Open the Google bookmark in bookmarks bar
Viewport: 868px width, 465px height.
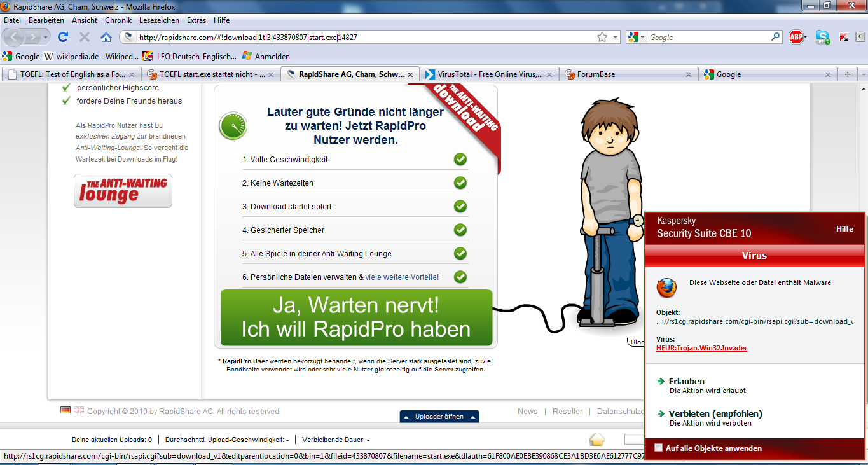(x=22, y=56)
